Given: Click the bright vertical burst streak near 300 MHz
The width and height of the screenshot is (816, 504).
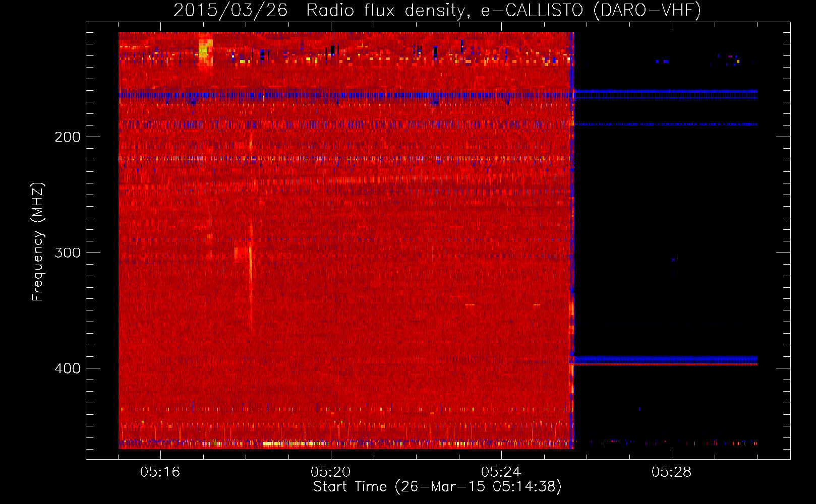Looking at the screenshot, I should [x=251, y=275].
